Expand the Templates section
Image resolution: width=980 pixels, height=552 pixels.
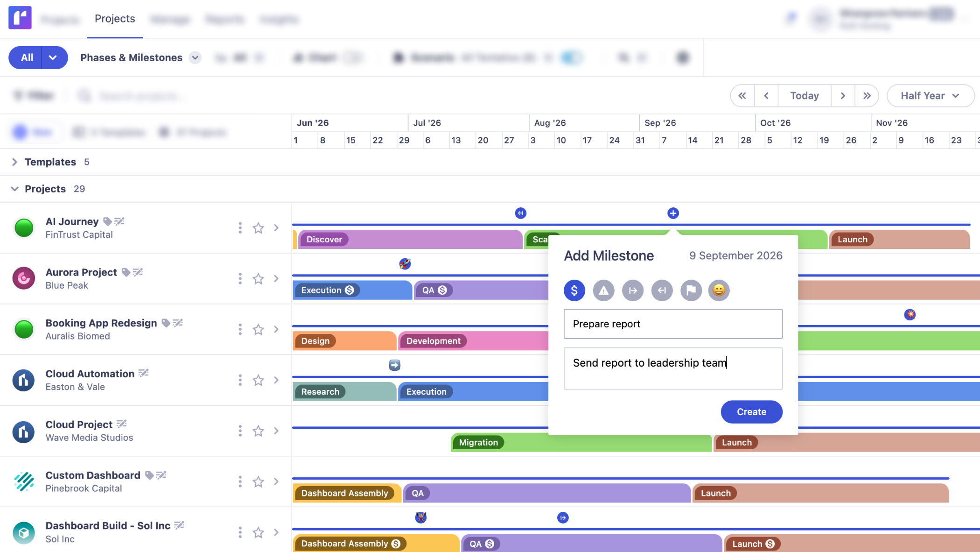(x=14, y=162)
